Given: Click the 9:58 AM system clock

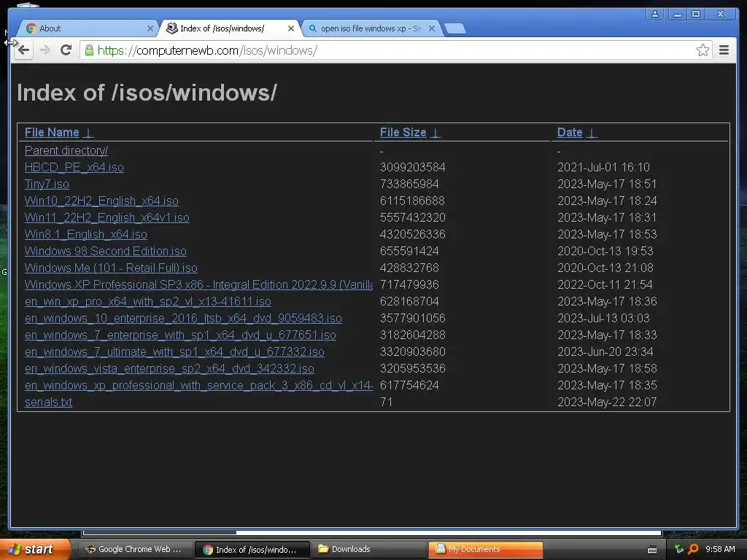Looking at the screenshot, I should 720,549.
